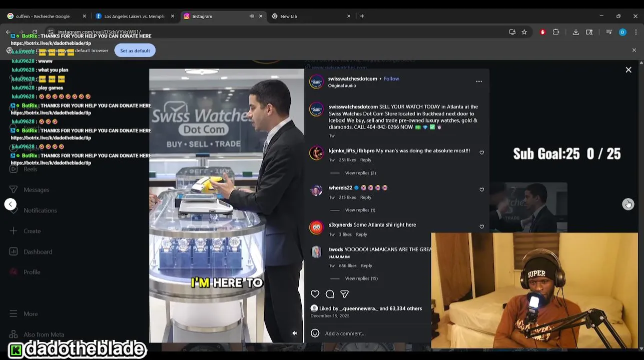Mute audio indicator on Instagram tab
The width and height of the screenshot is (644, 360).
coord(252,16)
